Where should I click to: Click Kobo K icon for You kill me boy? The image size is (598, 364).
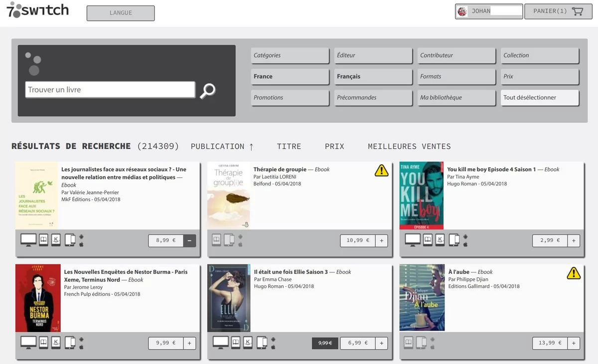pyautogui.click(x=440, y=240)
